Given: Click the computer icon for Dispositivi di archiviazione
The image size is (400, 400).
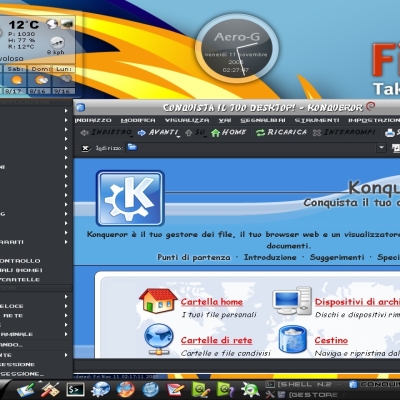Looking at the screenshot, I should point(292,300).
